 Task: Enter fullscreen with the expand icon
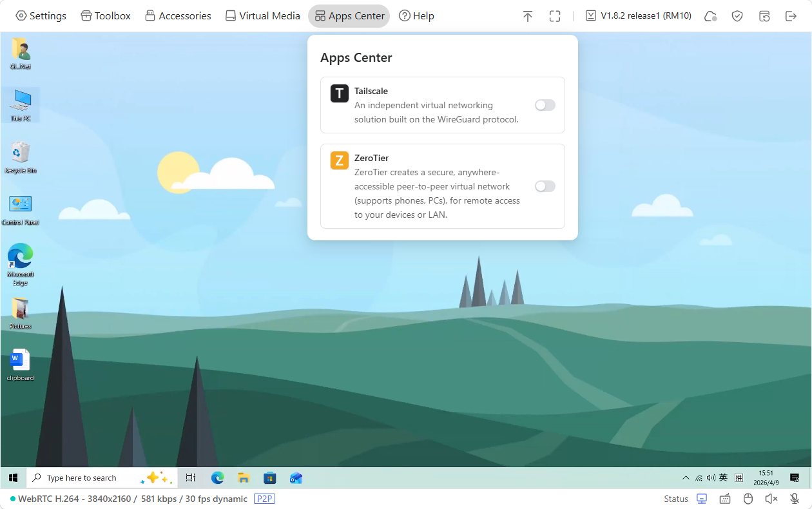click(555, 15)
